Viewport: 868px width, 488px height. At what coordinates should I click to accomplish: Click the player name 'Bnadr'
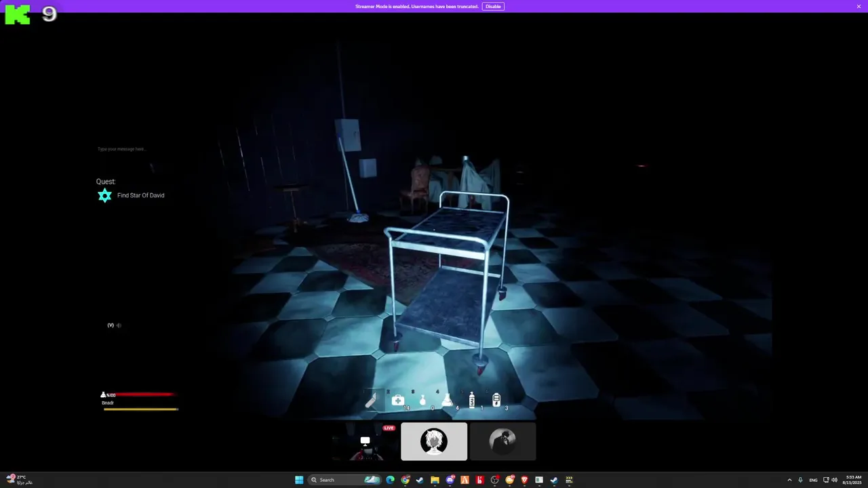pos(108,403)
